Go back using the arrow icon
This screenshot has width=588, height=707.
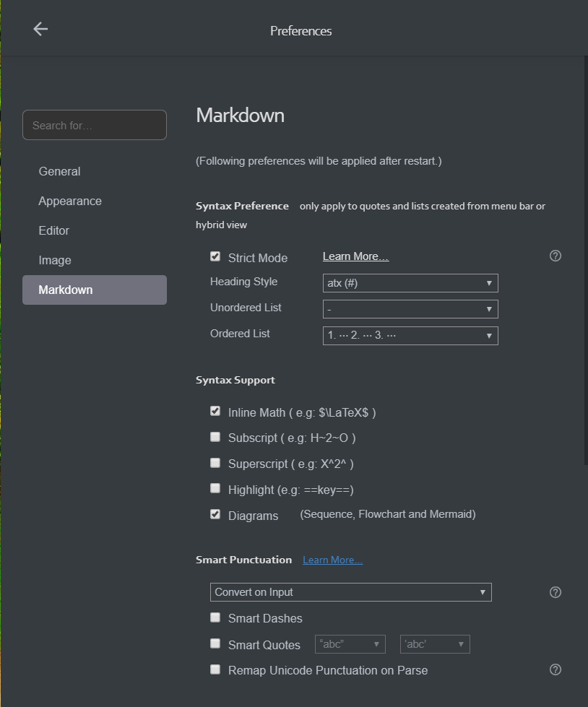[40, 30]
